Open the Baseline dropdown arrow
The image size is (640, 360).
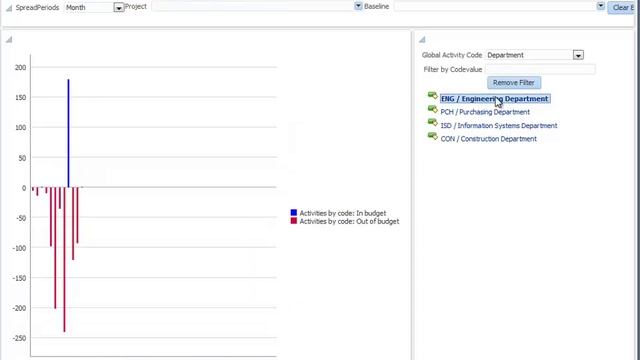click(600, 6)
